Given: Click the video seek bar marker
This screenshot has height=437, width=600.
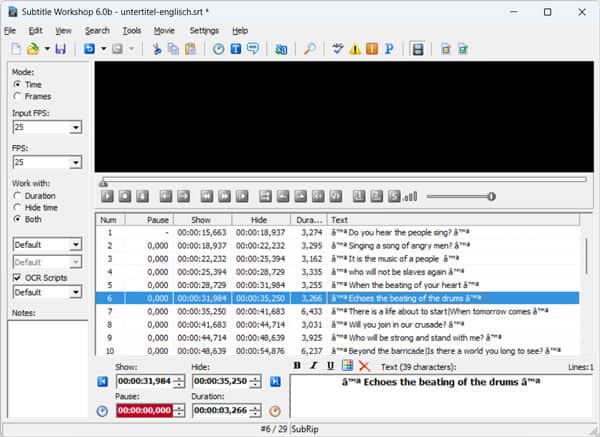Looking at the screenshot, I should point(103,183).
